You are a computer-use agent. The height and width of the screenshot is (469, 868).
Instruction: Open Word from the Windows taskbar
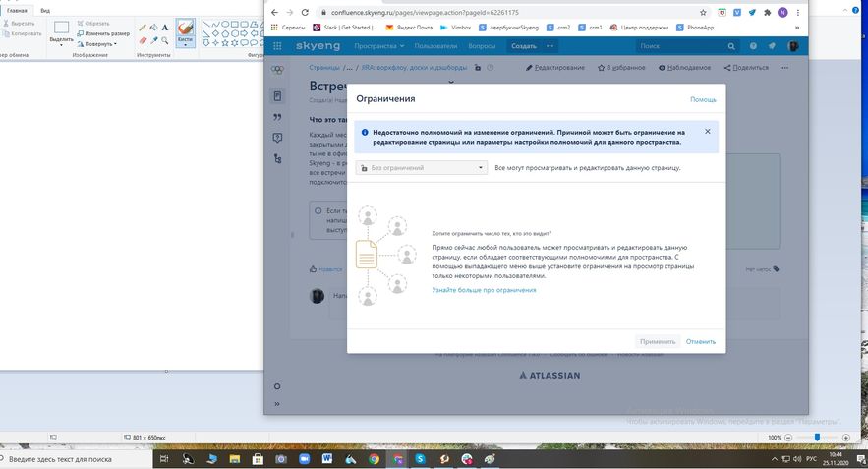pyautogui.click(x=327, y=459)
